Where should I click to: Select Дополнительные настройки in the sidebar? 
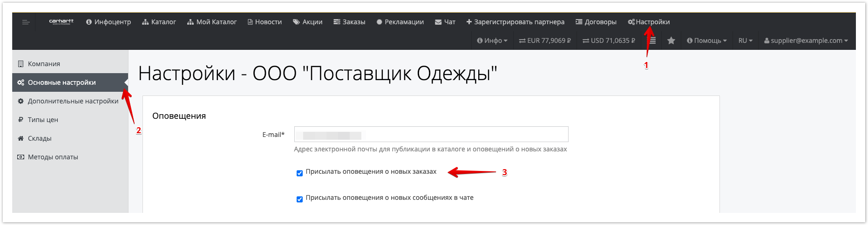click(x=73, y=101)
